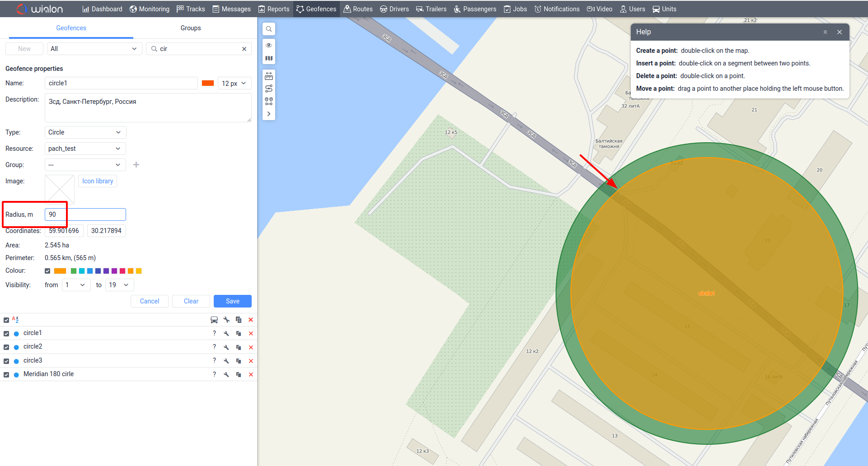Open the routing tool on map
Viewport: 868px width, 466px height.
coord(269,89)
